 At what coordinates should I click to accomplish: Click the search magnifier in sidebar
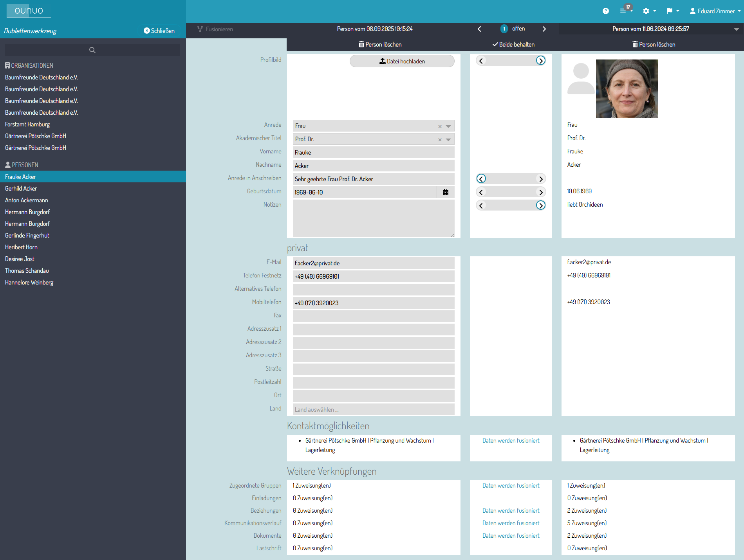pyautogui.click(x=92, y=50)
